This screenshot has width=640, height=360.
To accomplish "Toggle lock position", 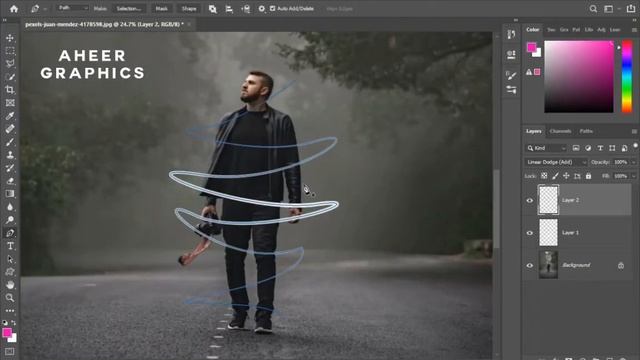I will [566, 176].
